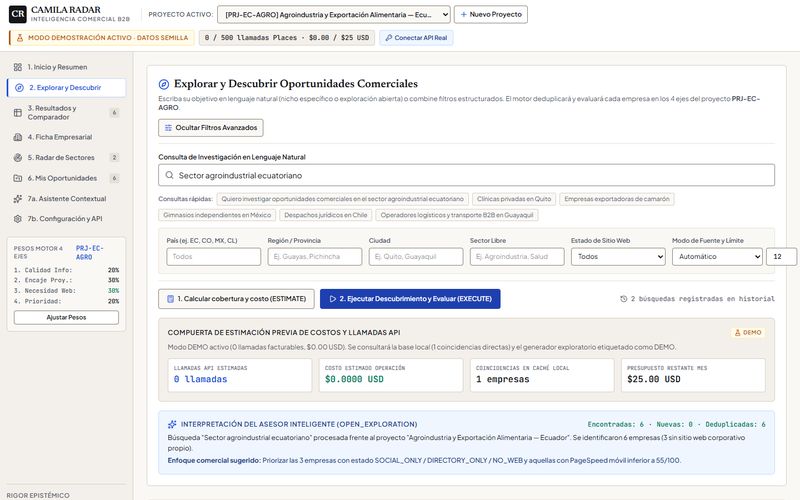Image resolution: width=800 pixels, height=500 pixels.
Task: Click the play icon in EXECUTE button
Action: click(x=333, y=299)
